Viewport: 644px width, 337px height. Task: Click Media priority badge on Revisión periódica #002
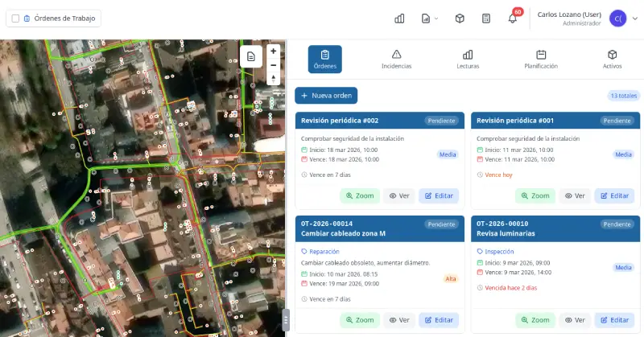coord(448,154)
